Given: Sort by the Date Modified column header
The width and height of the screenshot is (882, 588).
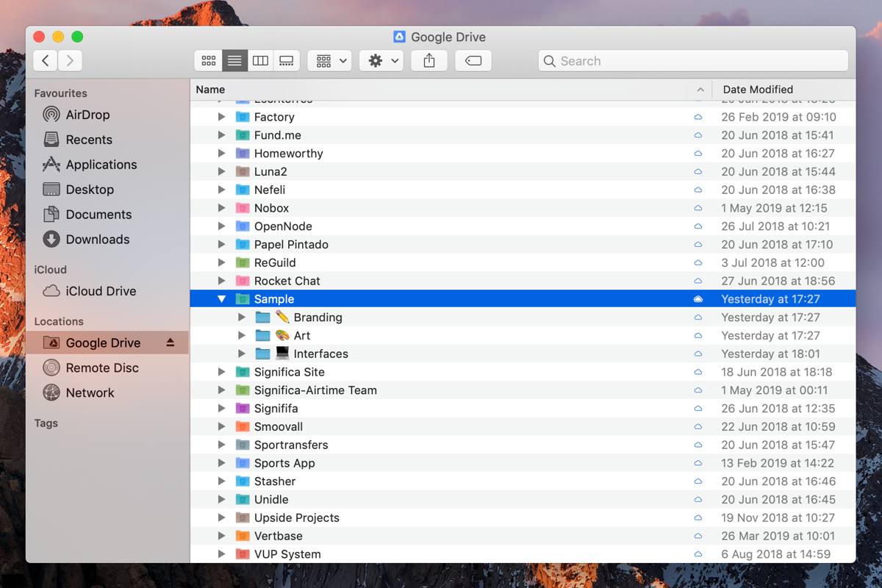Looking at the screenshot, I should point(784,90).
